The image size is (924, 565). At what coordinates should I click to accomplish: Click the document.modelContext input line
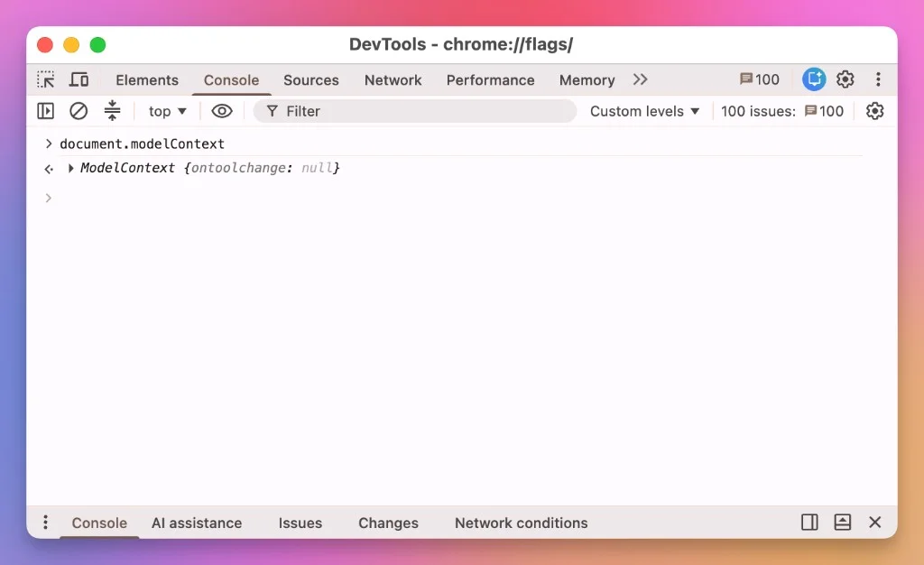click(x=142, y=144)
